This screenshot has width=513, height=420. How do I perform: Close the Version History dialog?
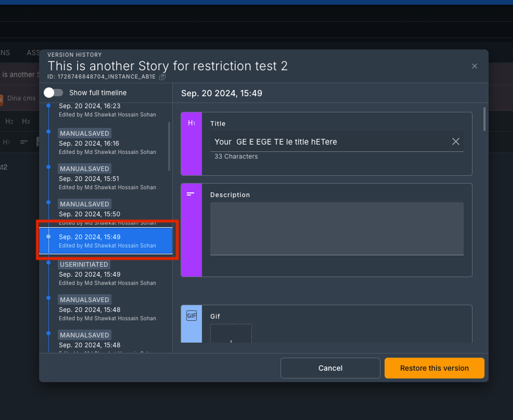point(474,66)
